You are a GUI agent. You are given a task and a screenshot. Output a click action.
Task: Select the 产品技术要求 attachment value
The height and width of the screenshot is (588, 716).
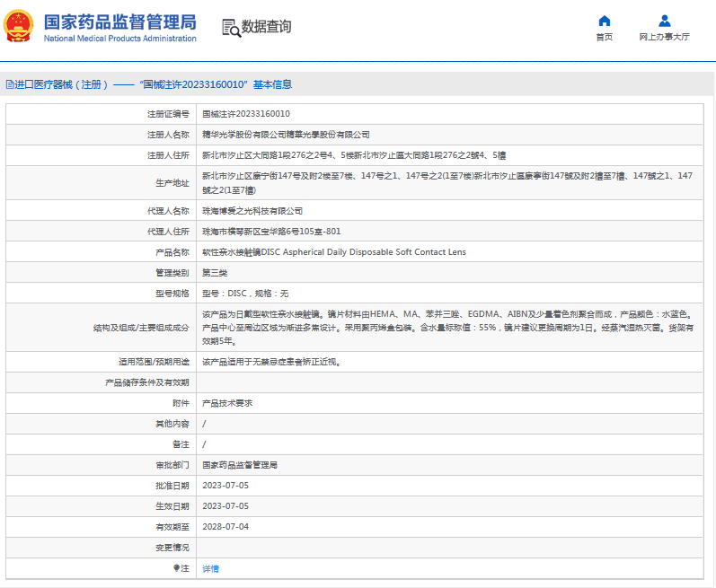click(x=227, y=403)
